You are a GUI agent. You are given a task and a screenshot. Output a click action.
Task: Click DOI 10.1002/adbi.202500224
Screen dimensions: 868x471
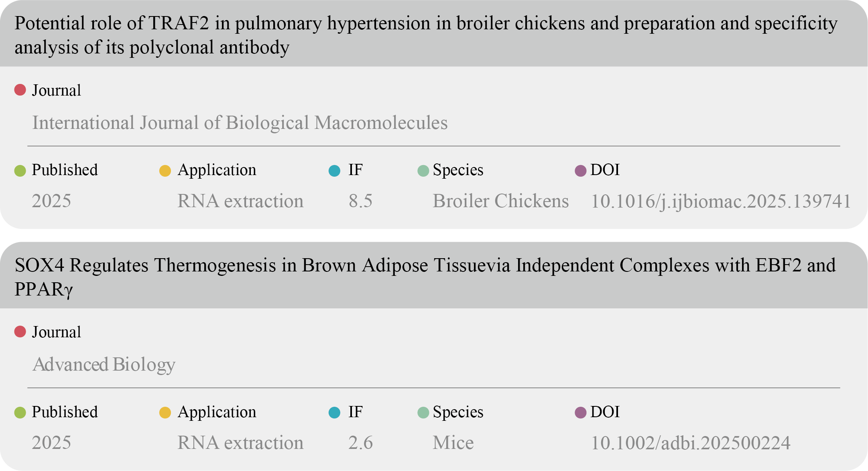[691, 443]
